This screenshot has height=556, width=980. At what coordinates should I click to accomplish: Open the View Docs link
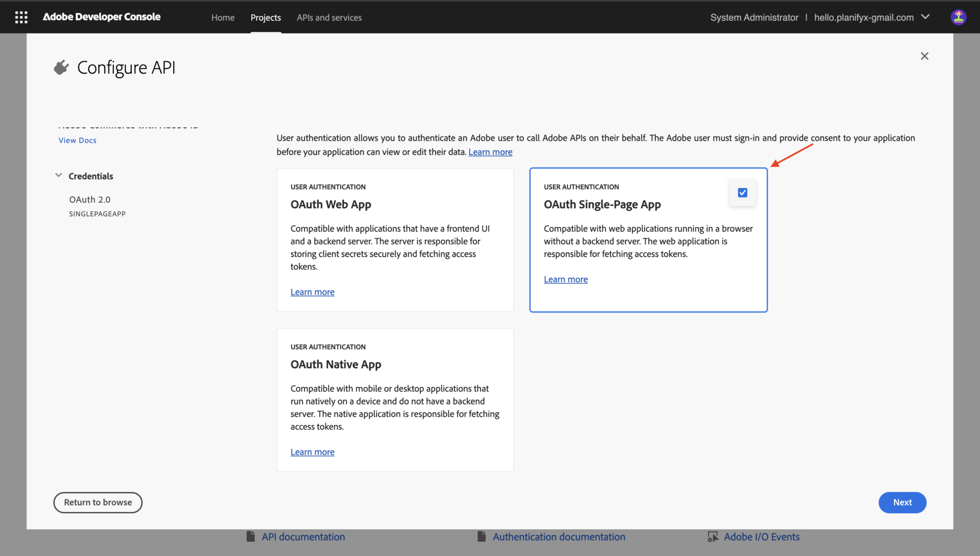[x=78, y=140]
